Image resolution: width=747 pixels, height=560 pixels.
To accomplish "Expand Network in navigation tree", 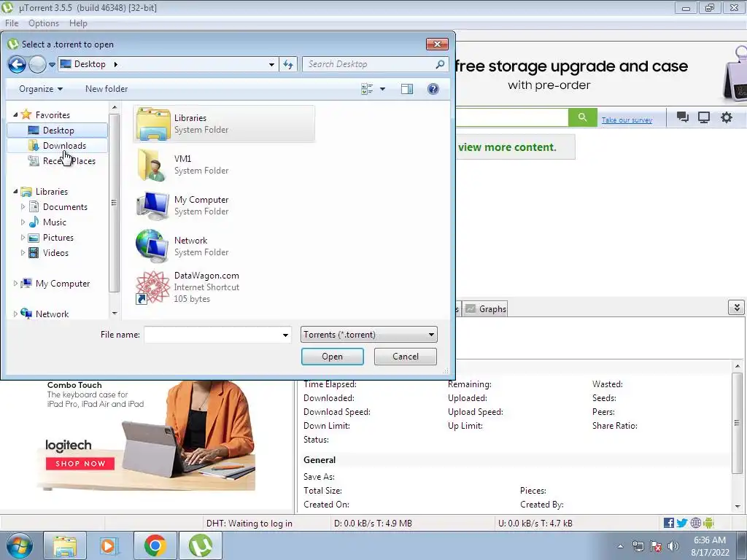I will (15, 314).
